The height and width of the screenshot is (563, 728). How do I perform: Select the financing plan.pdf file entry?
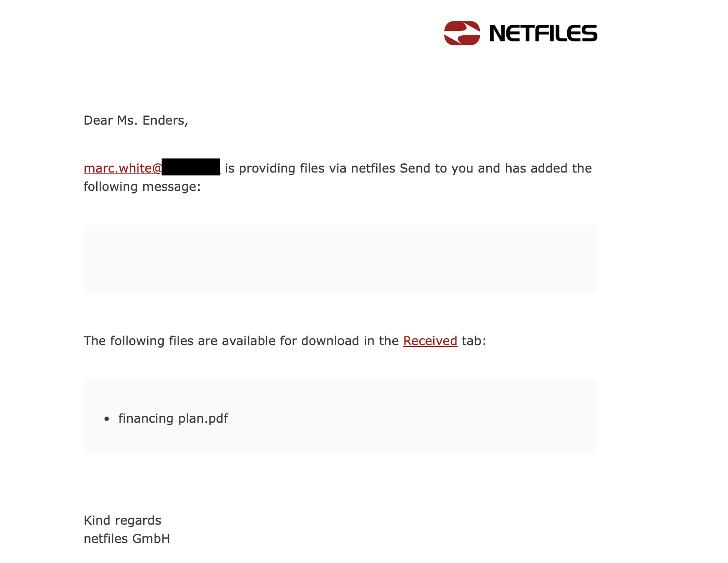pyautogui.click(x=173, y=418)
